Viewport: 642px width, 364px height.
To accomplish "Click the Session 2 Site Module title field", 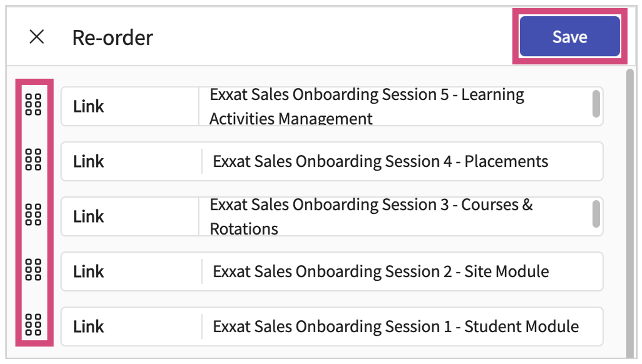I will point(380,272).
